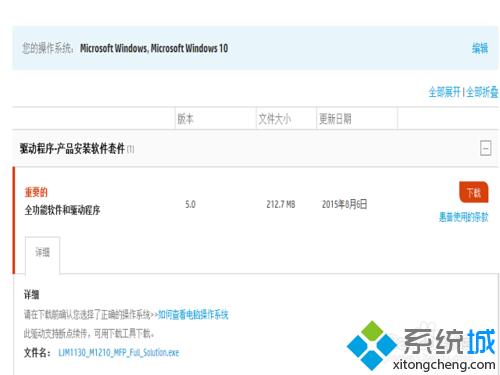Open the 惠普使用的条款 link

point(463,217)
